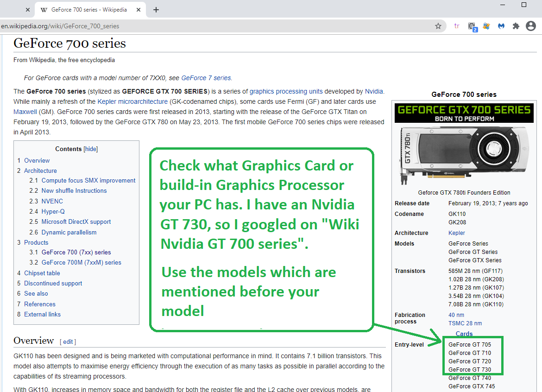This screenshot has height=392, width=542.
Task: Jump to Overview in Contents
Action: point(37,160)
